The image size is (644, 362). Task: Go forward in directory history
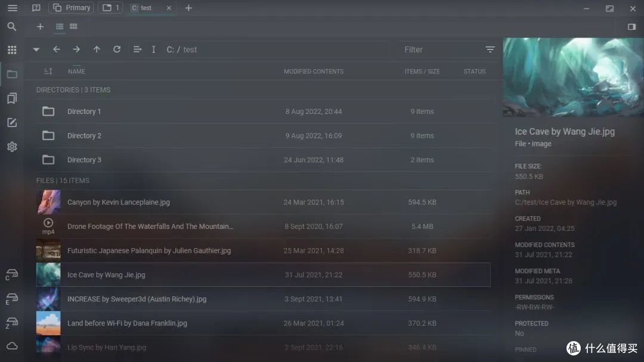tap(76, 49)
